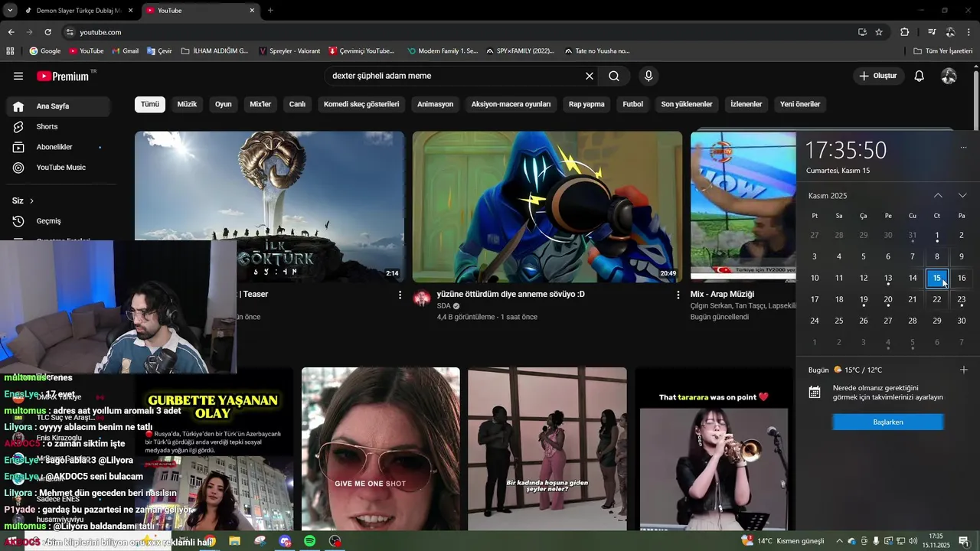Select day 16 in the calendar

tap(962, 278)
